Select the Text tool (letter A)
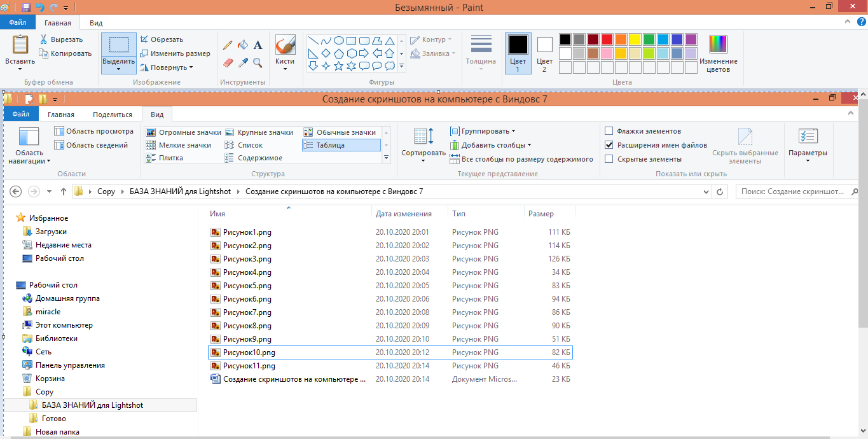Screen dimensions: 868x439 click(x=258, y=45)
